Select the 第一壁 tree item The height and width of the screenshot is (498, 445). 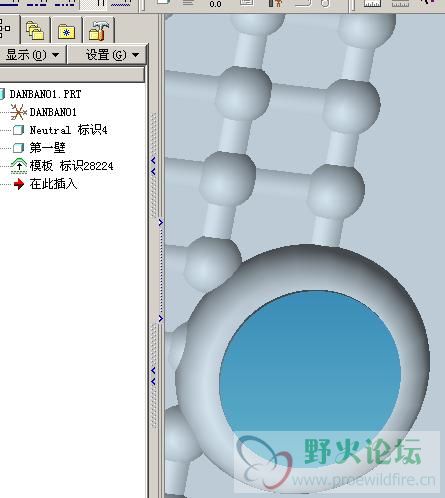point(47,148)
